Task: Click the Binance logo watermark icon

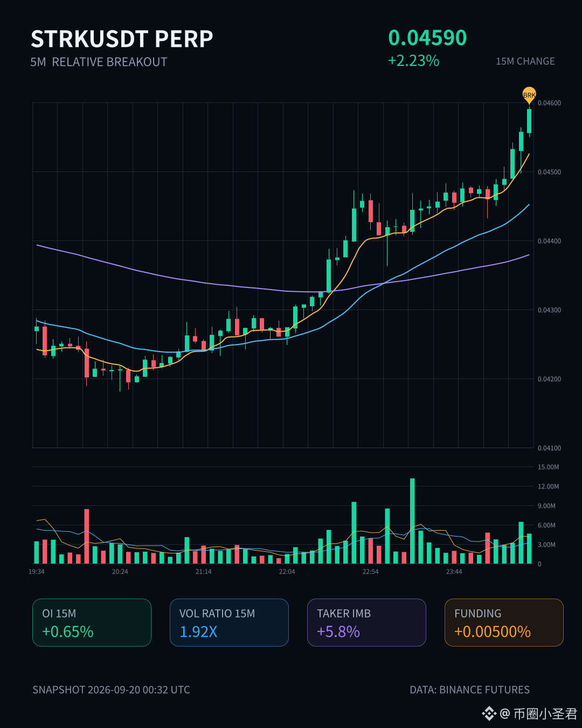Action: pyautogui.click(x=489, y=713)
